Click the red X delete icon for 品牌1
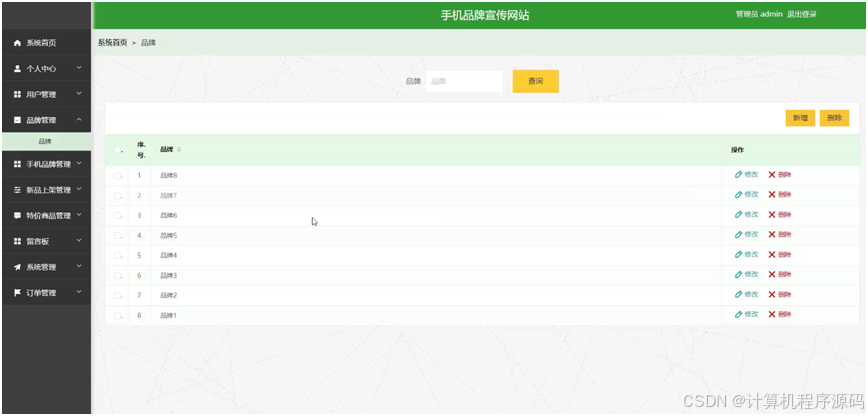This screenshot has height=416, width=868. 772,314
